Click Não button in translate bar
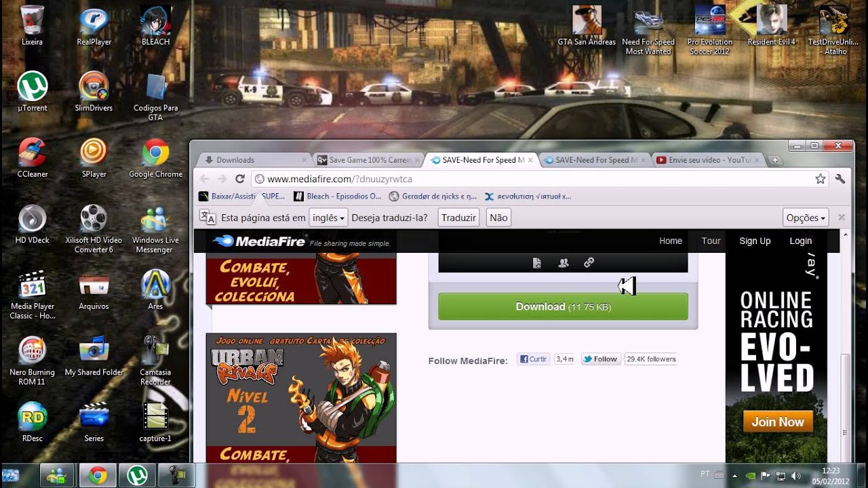This screenshot has width=868, height=488. click(498, 218)
